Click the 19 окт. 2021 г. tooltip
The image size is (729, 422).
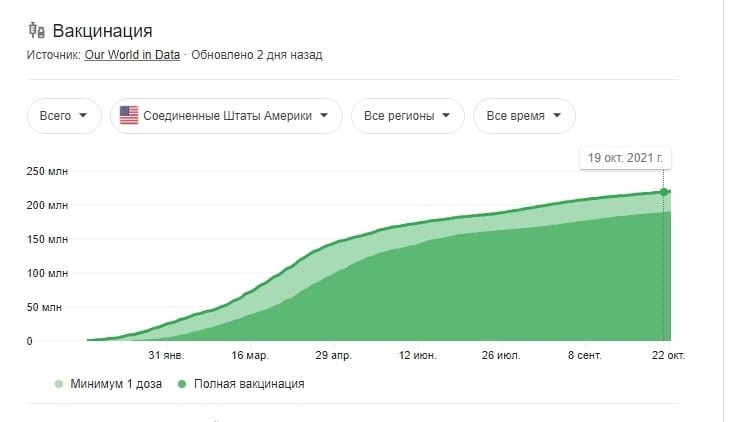(625, 158)
